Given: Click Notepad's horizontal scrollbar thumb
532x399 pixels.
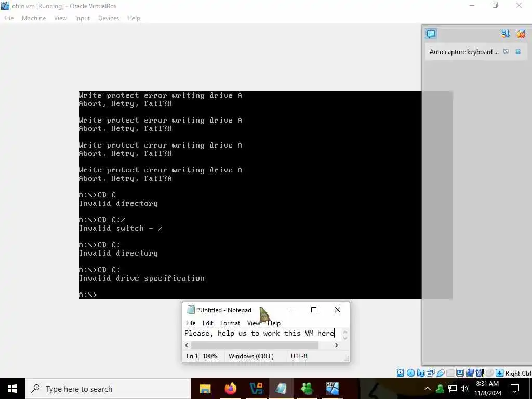Looking at the screenshot, I should [x=255, y=345].
